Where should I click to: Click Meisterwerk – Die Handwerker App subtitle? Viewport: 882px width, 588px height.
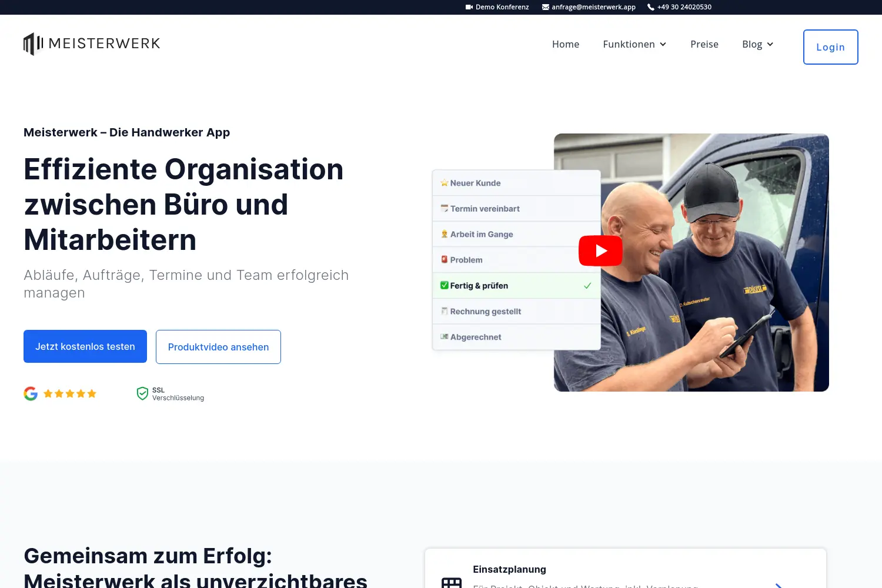tap(127, 132)
